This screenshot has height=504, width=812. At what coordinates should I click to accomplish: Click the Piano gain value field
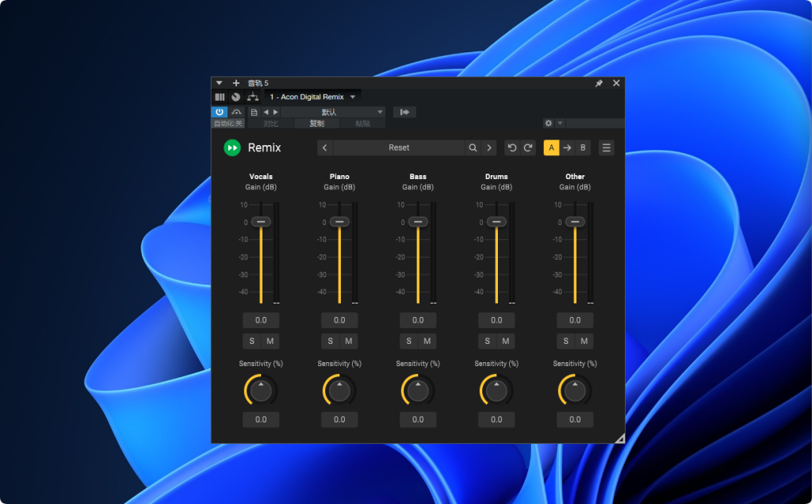coord(339,320)
